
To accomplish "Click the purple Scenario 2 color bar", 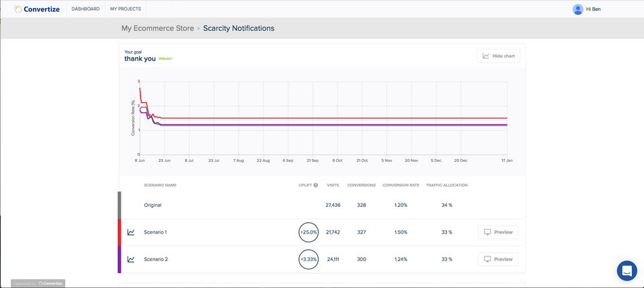I will click(x=119, y=259).
